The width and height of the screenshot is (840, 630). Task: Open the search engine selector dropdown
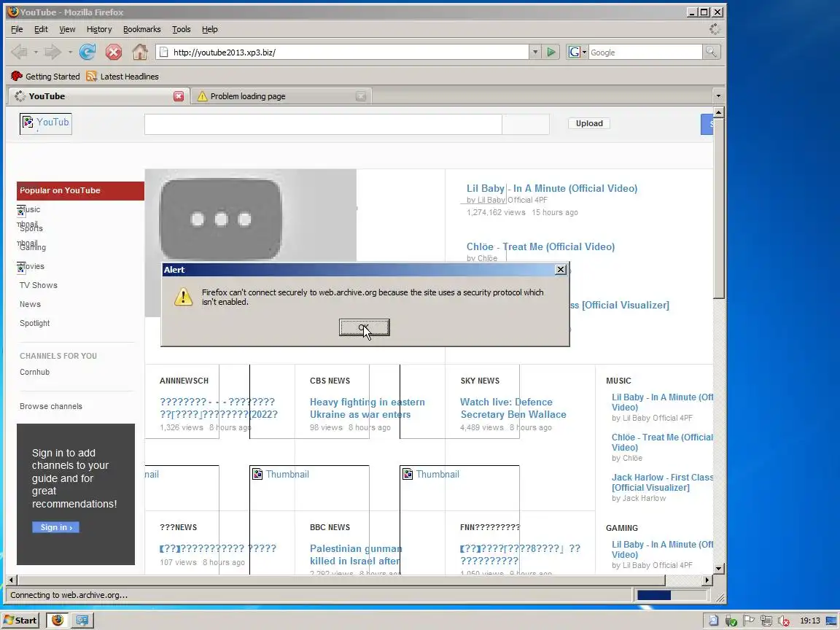coord(577,52)
